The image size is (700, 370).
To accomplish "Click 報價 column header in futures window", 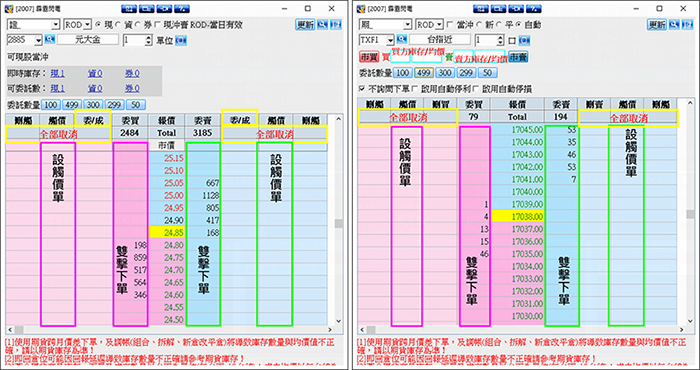I will (x=517, y=104).
